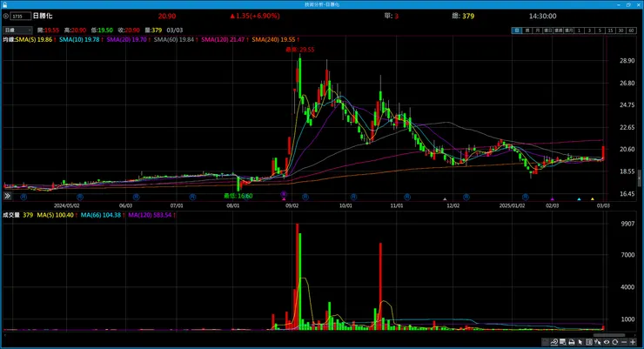
Task: Click the SMA(10) 19.78 indicator label
Action: tap(79, 39)
